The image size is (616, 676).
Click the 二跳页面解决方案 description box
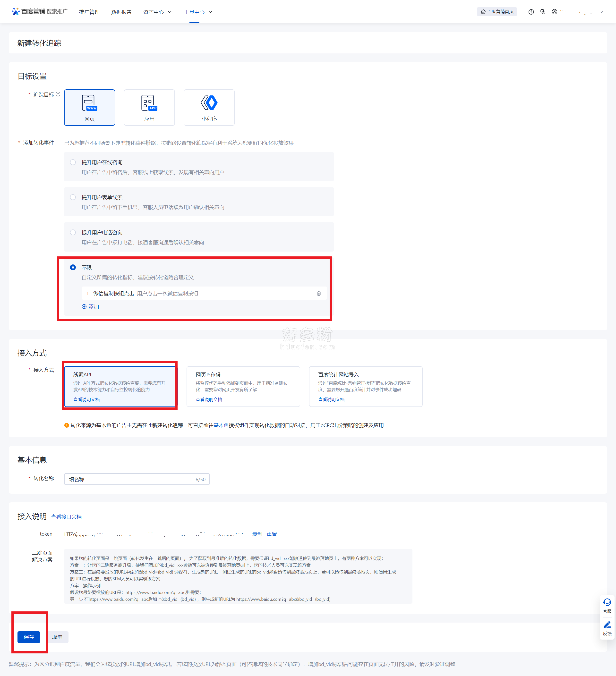[x=238, y=576]
